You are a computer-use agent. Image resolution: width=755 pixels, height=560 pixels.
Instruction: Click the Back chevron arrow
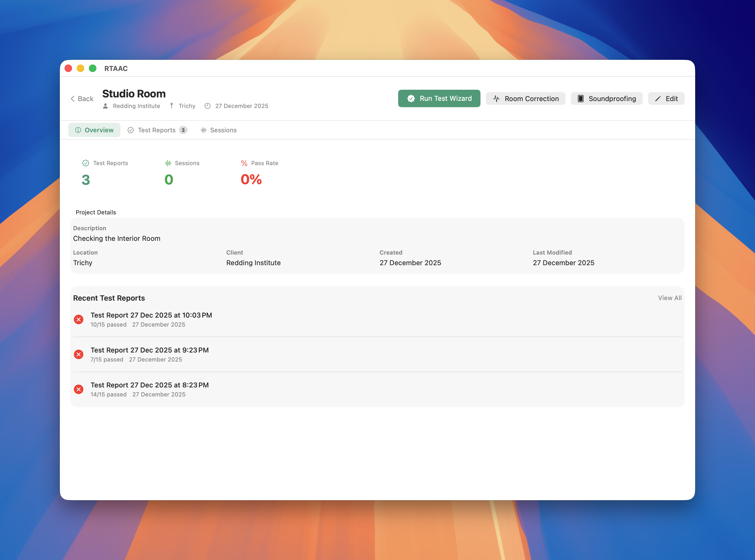(73, 99)
